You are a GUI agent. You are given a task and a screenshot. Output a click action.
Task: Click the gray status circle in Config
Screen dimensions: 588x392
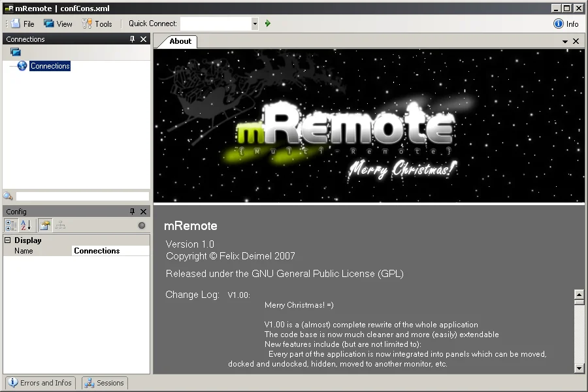click(142, 225)
